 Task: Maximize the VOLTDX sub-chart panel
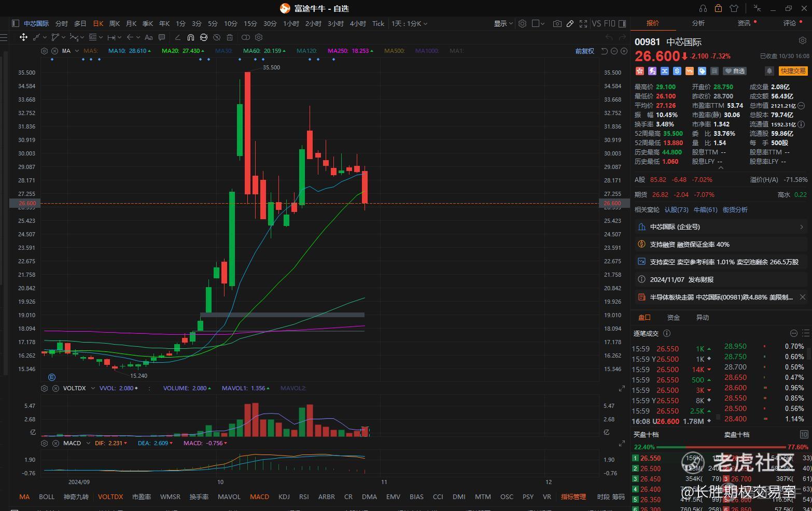[x=622, y=389]
